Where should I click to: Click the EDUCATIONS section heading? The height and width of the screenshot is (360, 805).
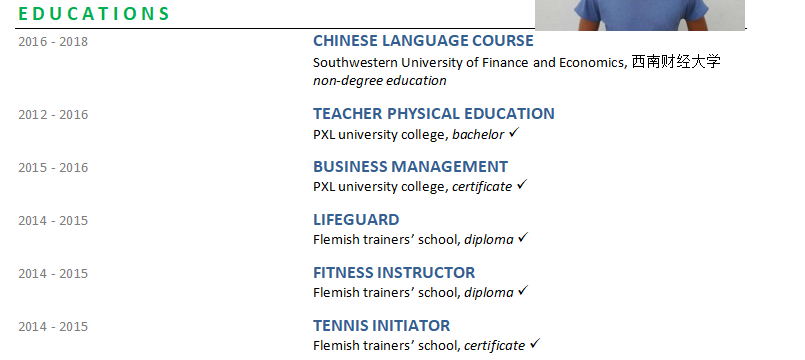(94, 14)
